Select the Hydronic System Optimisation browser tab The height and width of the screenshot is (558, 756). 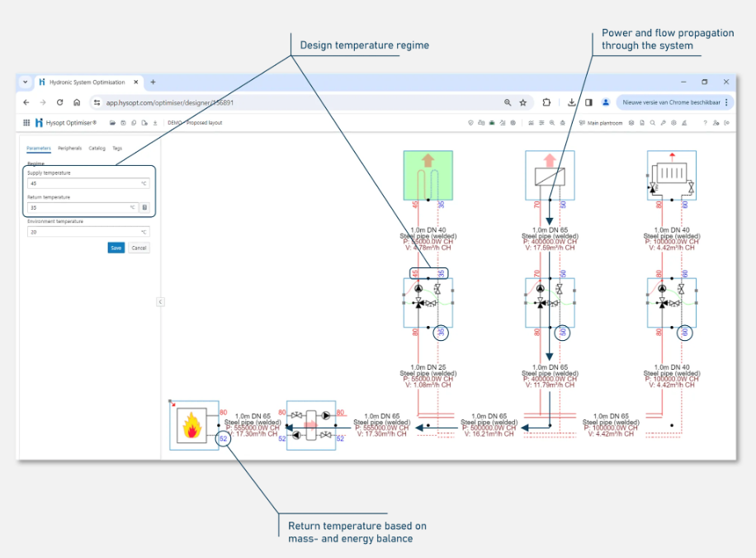(87, 82)
